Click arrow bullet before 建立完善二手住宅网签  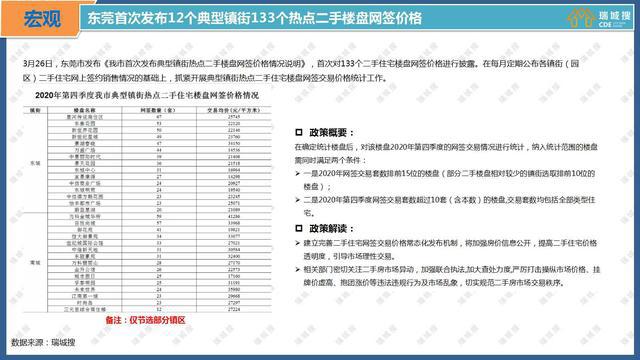click(298, 243)
